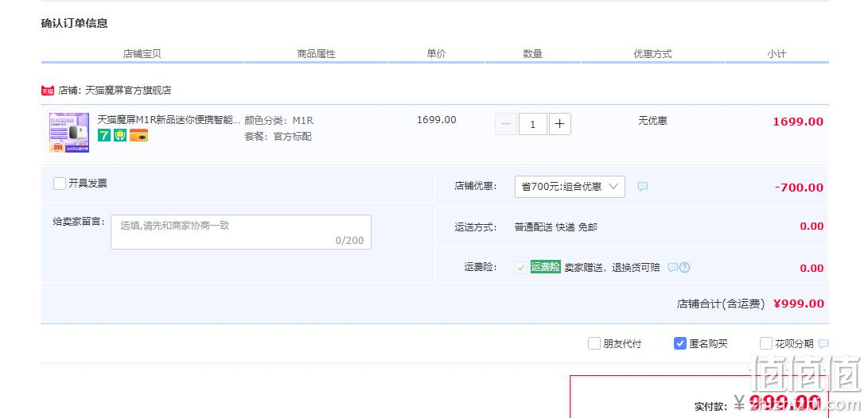
Task: Click the yellow-green service badge icon
Action: pyautogui.click(x=120, y=135)
